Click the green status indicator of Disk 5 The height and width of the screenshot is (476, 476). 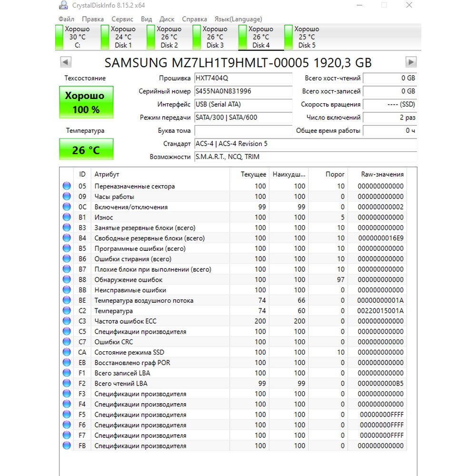(288, 37)
